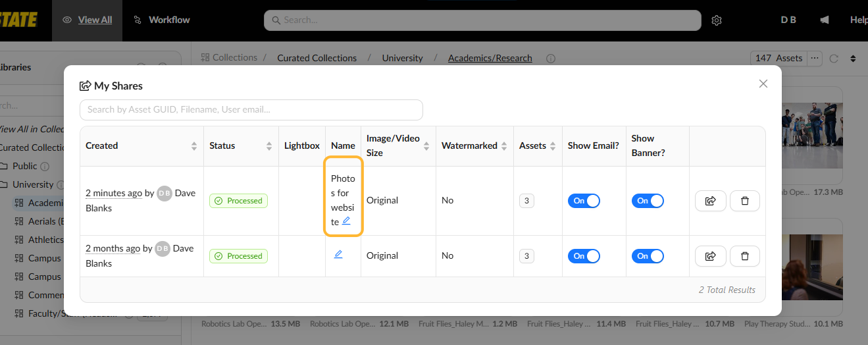The width and height of the screenshot is (868, 345).
Task: Toggle Show Banner on second share
Action: (648, 256)
